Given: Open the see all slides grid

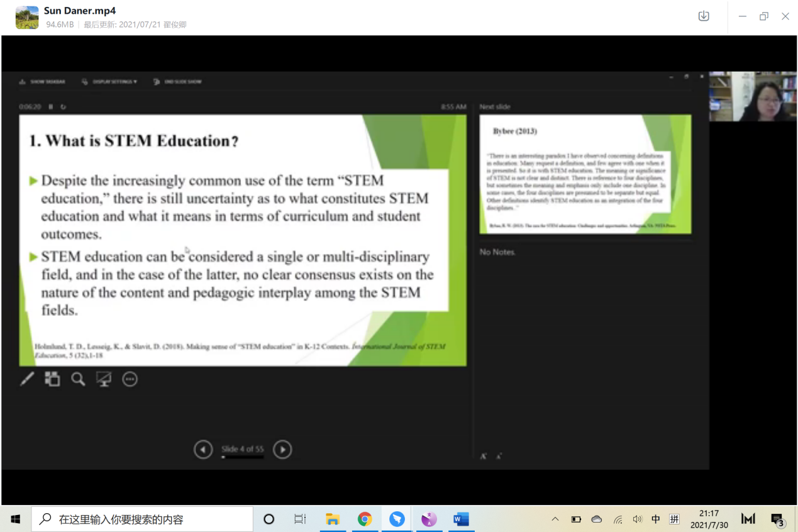Looking at the screenshot, I should pos(52,379).
